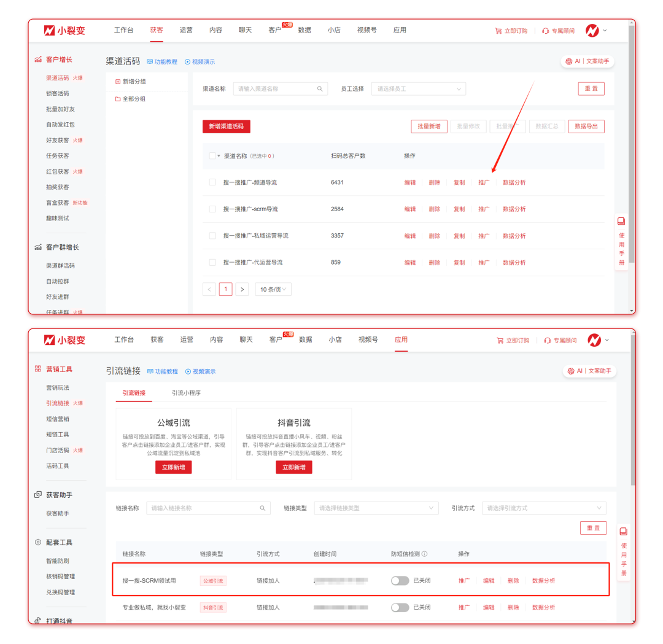Viewport: 663px width, 644px height.
Task: Open the 链接类型 dropdown
Action: [x=376, y=508]
